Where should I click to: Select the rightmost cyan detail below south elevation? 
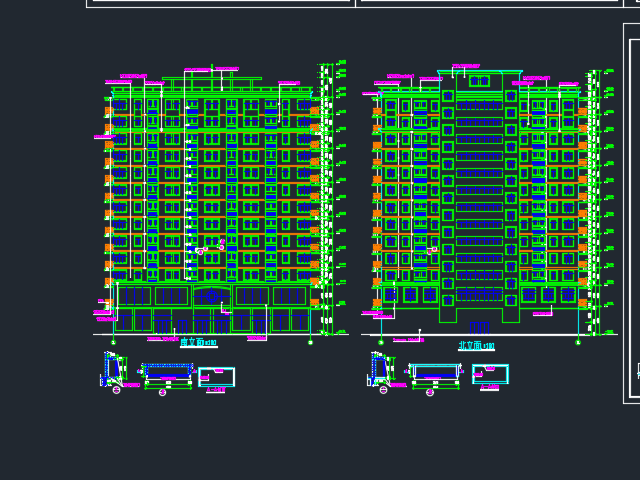pyautogui.click(x=216, y=377)
